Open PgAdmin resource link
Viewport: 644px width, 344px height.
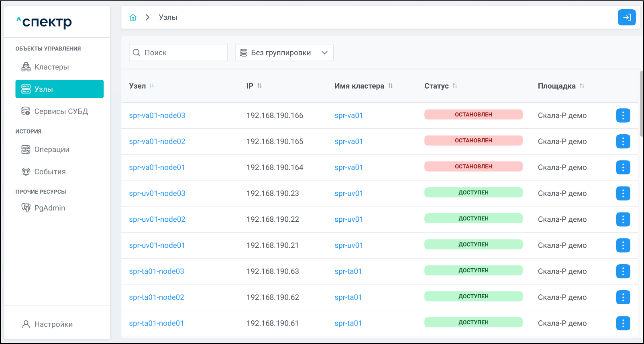pos(49,208)
